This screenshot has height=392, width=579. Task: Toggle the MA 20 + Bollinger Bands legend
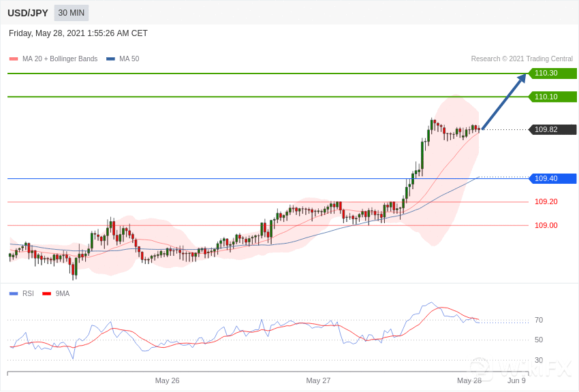point(53,59)
